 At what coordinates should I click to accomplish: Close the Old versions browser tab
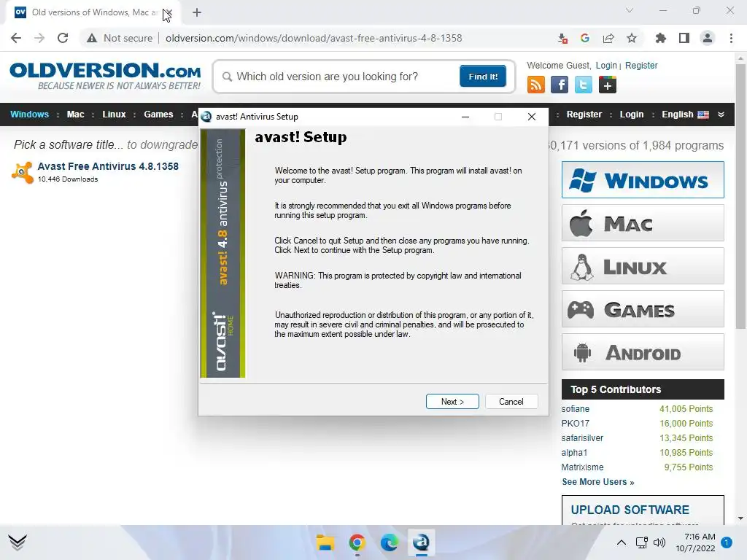click(x=168, y=12)
